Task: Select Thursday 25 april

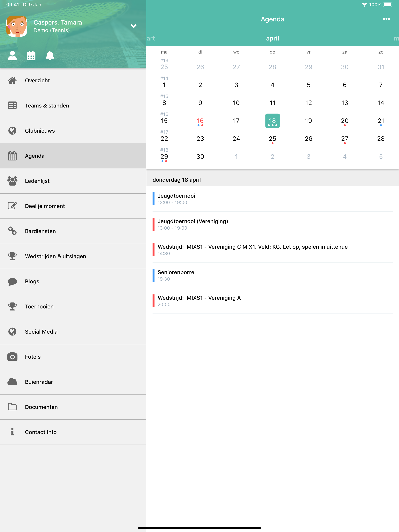Action: 272,139
